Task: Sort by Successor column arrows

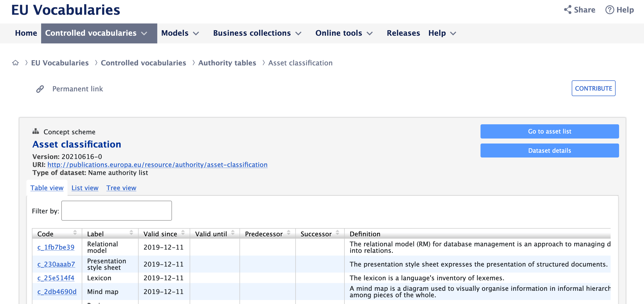Action: tap(337, 233)
